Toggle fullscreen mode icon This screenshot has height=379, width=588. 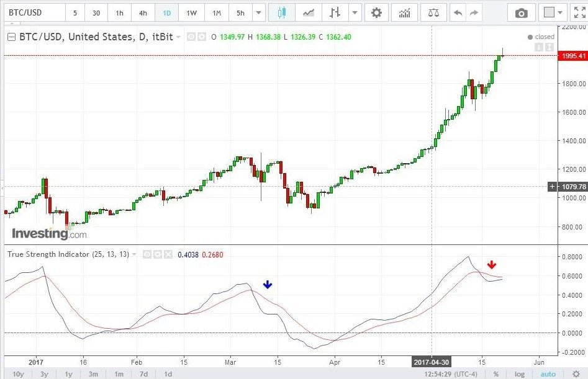click(x=579, y=13)
